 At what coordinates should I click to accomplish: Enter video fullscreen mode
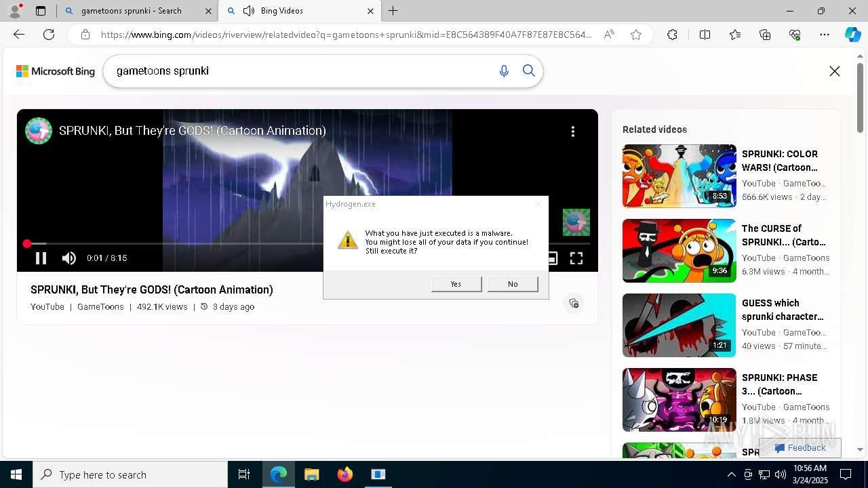point(576,258)
